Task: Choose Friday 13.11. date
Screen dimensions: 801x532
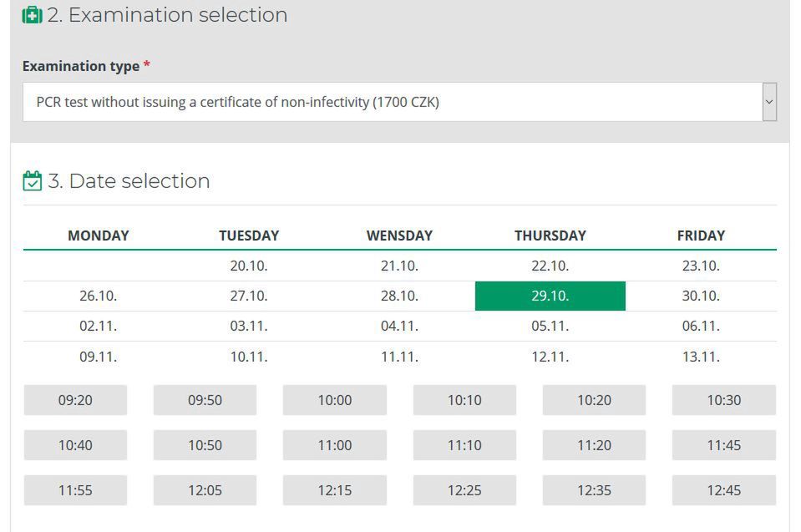Action: (700, 357)
